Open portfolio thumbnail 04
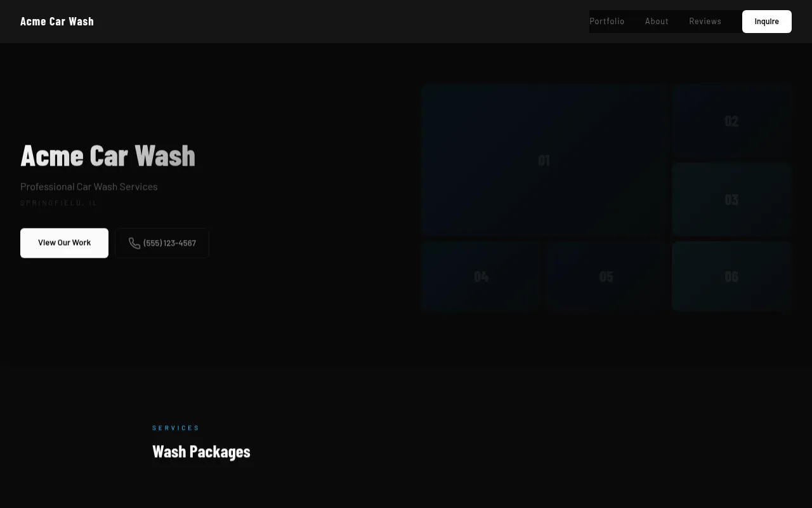The width and height of the screenshot is (812, 508). tap(480, 276)
